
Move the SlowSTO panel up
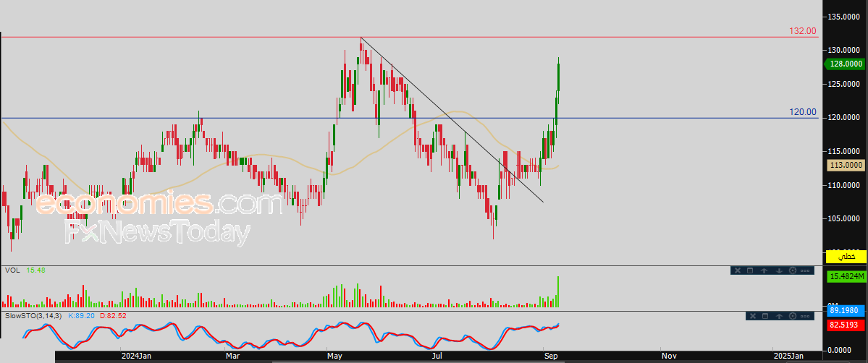[779, 316]
